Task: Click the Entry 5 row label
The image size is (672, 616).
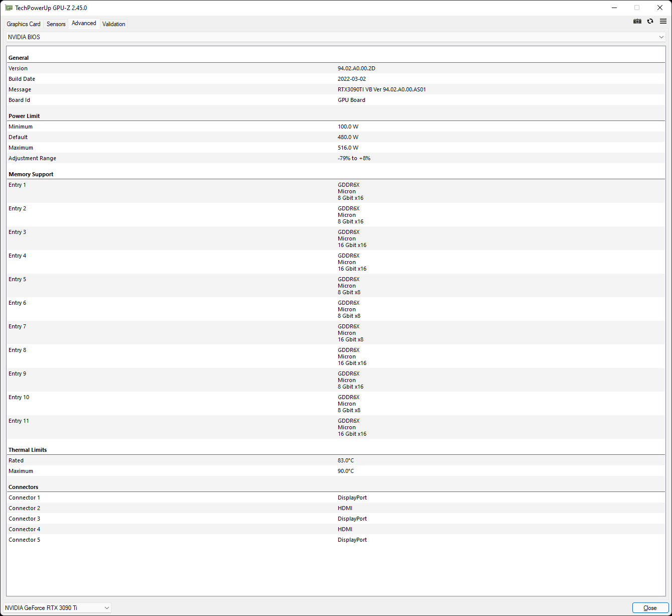Action: [x=17, y=279]
